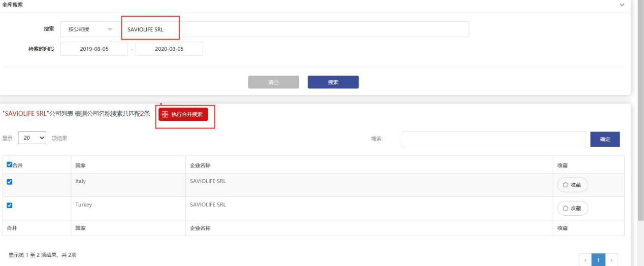Open the 显示 20 results-per-page dropdown
This screenshot has height=266, width=644.
click(33, 138)
